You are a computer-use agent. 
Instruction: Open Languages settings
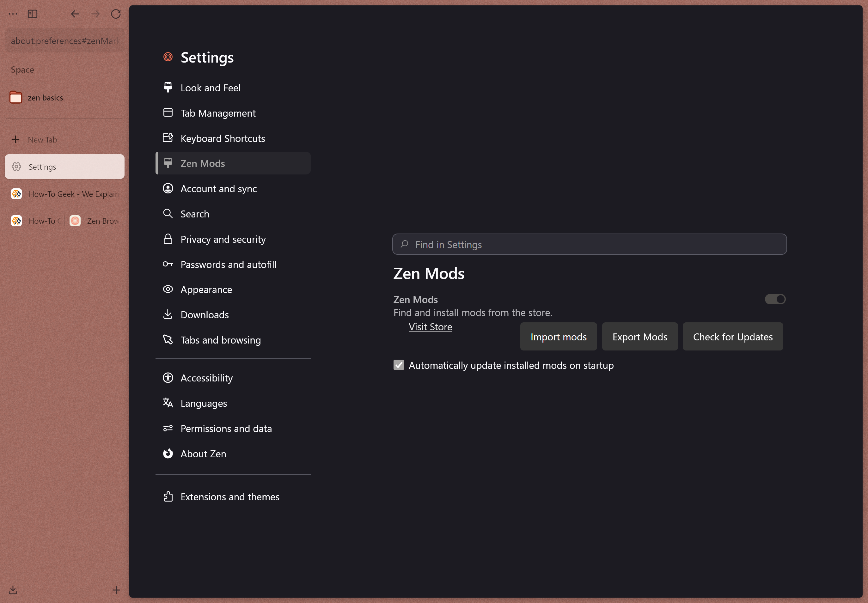pyautogui.click(x=233, y=403)
